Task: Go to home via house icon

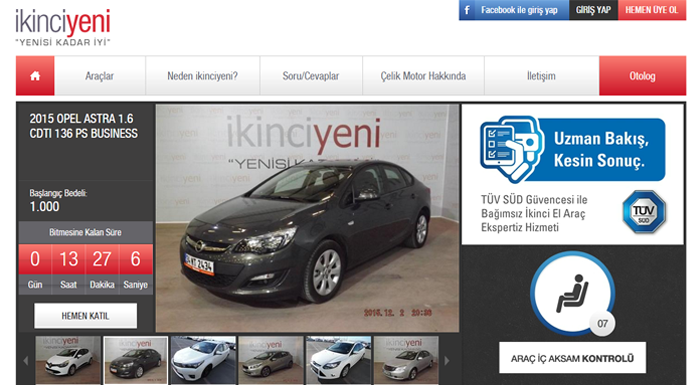Action: coord(35,75)
